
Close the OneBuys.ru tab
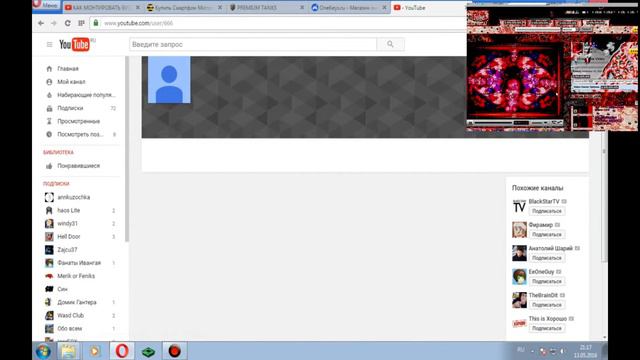tap(384, 7)
